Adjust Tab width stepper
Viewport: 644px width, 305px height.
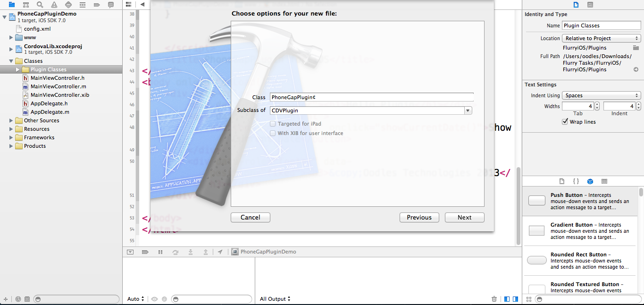[597, 106]
